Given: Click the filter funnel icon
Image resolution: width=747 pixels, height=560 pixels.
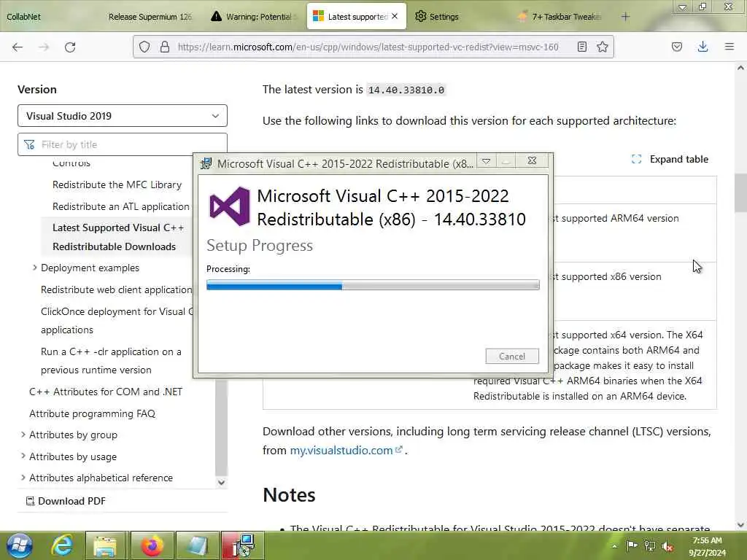Looking at the screenshot, I should pos(29,144).
